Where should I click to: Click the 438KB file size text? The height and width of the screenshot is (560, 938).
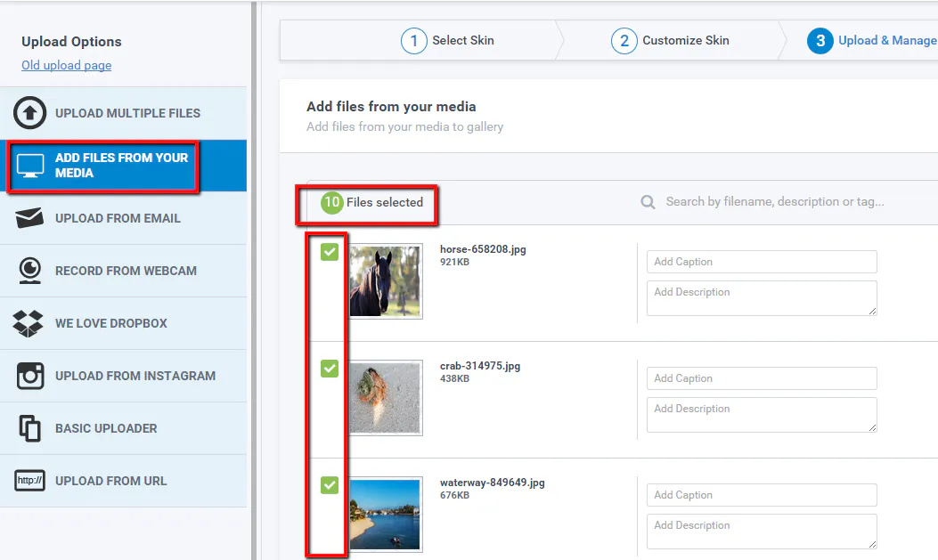click(x=454, y=378)
